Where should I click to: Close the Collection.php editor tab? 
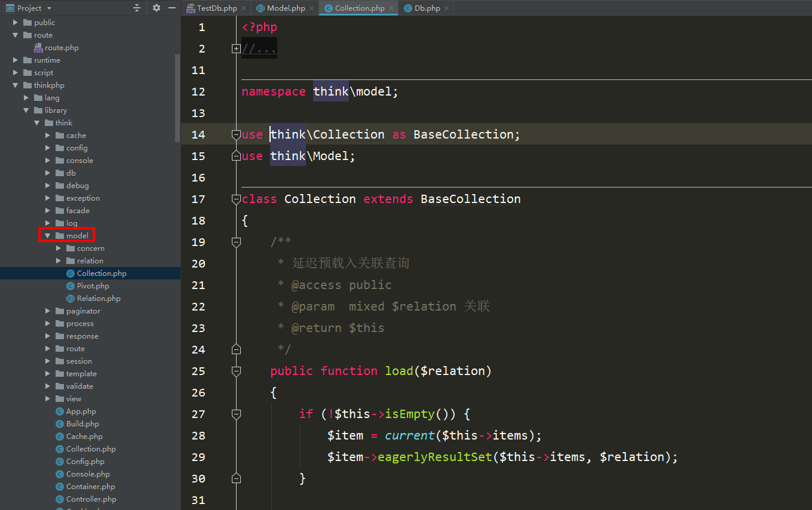[x=391, y=8]
